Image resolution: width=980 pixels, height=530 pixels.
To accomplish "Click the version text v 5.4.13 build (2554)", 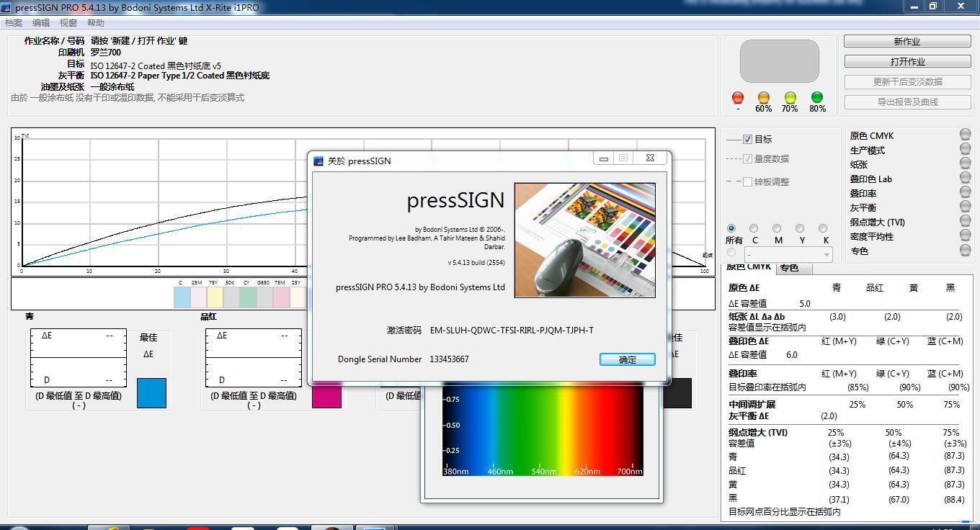I will click(476, 263).
